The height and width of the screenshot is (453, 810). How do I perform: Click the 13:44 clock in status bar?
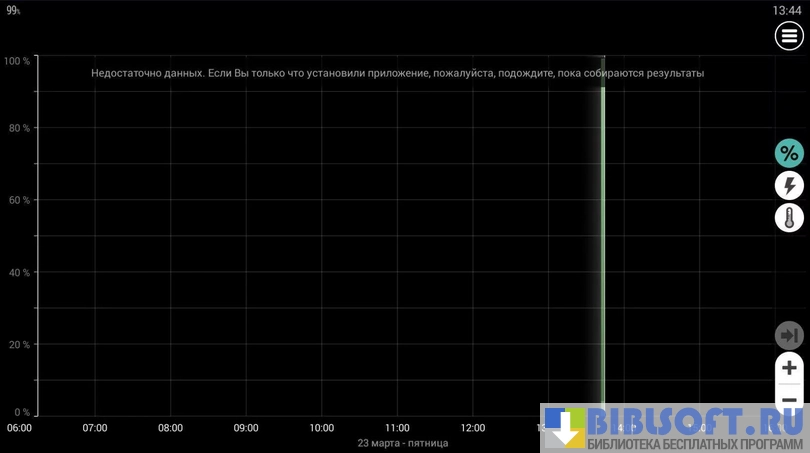(787, 10)
